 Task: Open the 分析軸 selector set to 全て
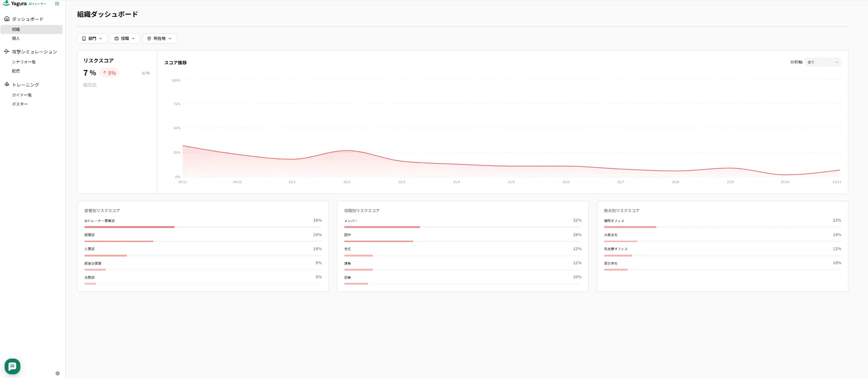click(x=823, y=62)
